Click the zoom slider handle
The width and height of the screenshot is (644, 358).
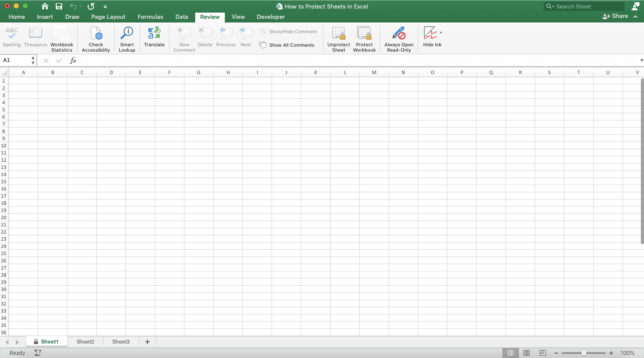(584, 353)
